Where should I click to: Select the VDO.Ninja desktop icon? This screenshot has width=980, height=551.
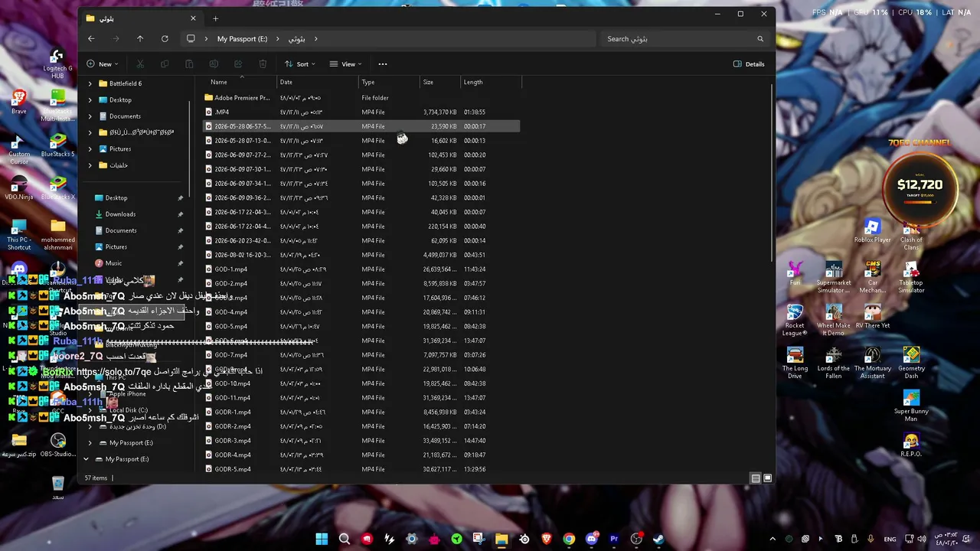19,188
